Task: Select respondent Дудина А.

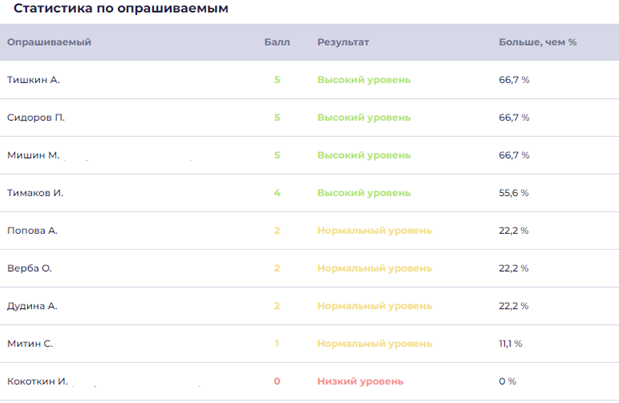Action: coord(33,306)
